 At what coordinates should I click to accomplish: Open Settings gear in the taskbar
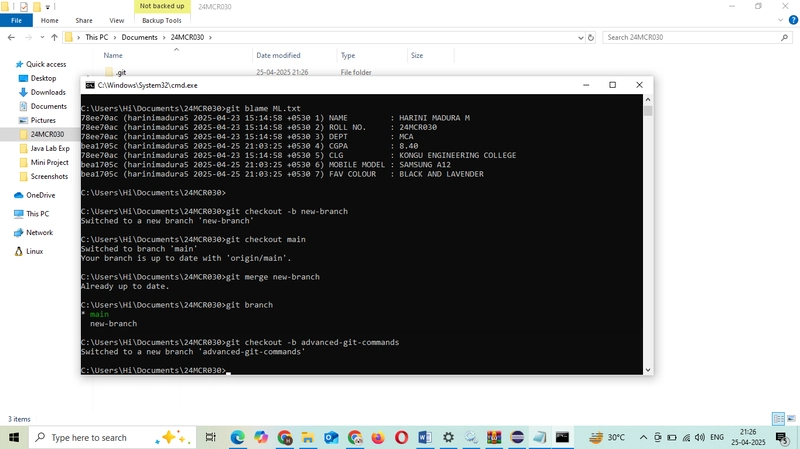448,437
